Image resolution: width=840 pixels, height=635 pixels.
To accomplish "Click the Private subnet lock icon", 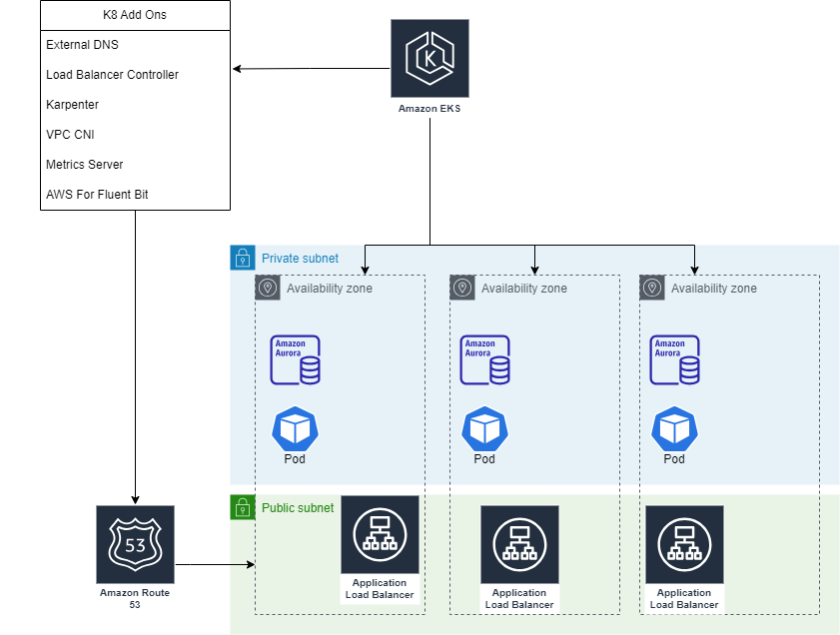I will (243, 258).
